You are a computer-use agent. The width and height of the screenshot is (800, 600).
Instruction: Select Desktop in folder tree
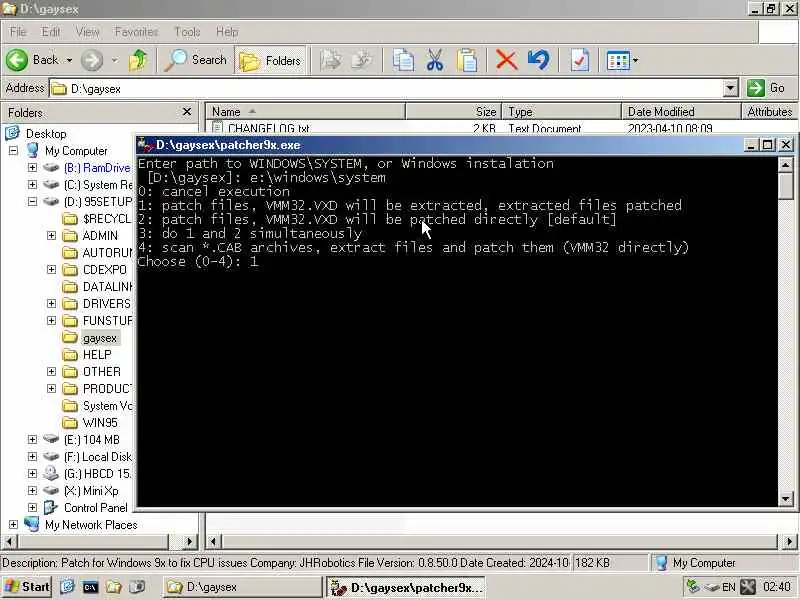point(46,134)
